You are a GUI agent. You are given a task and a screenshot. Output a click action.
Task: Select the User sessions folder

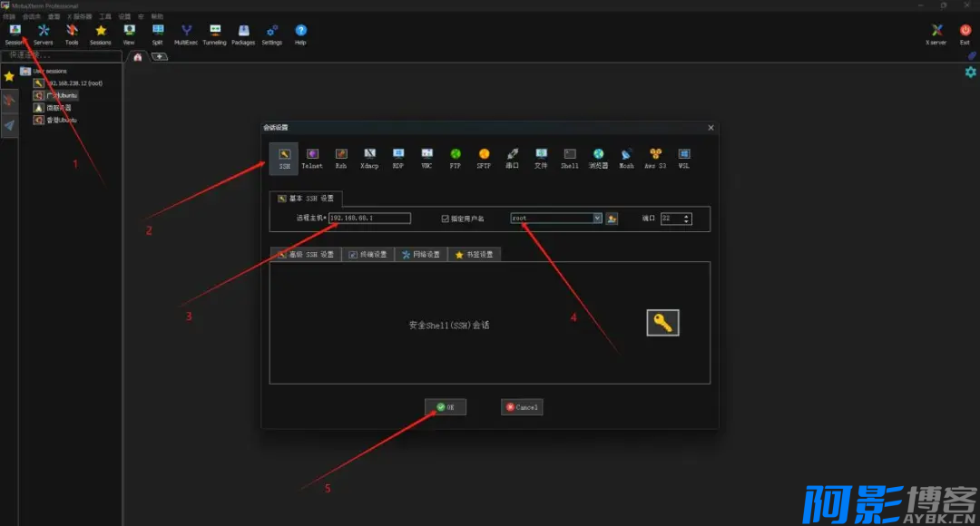pyautogui.click(x=44, y=71)
